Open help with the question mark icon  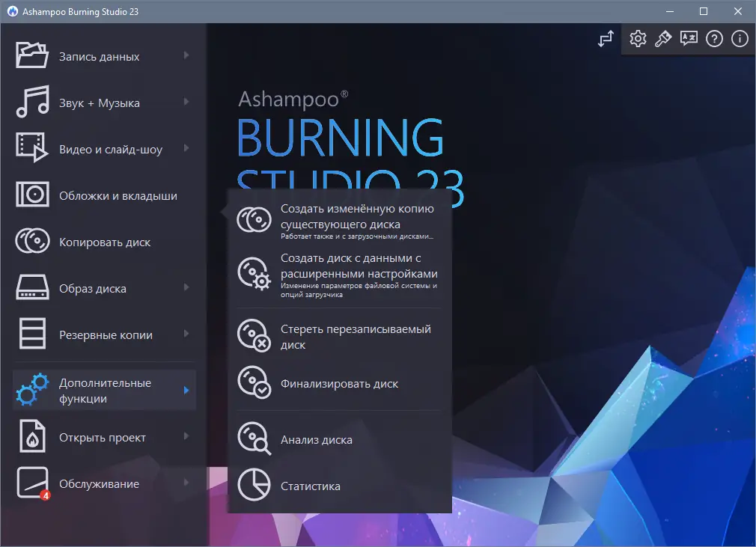click(714, 39)
